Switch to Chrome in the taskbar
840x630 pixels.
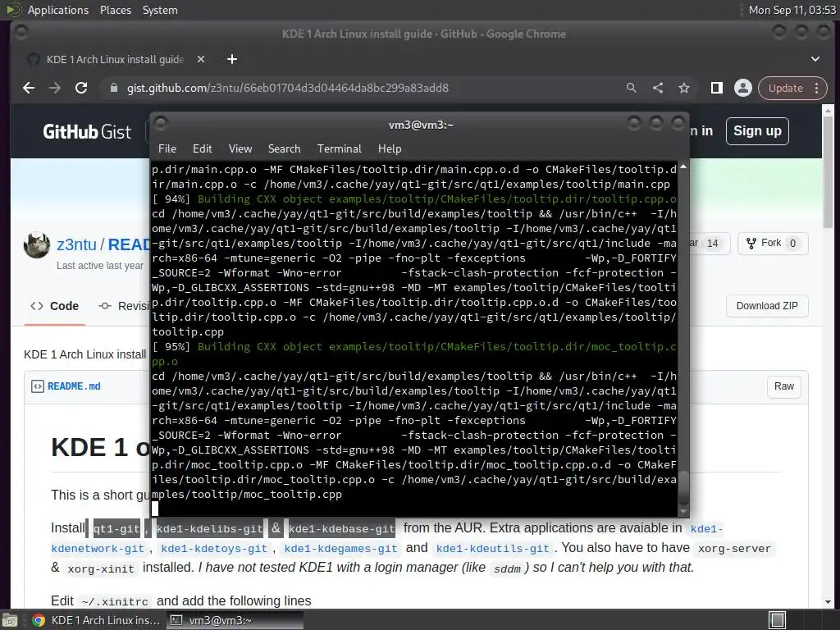click(x=96, y=620)
